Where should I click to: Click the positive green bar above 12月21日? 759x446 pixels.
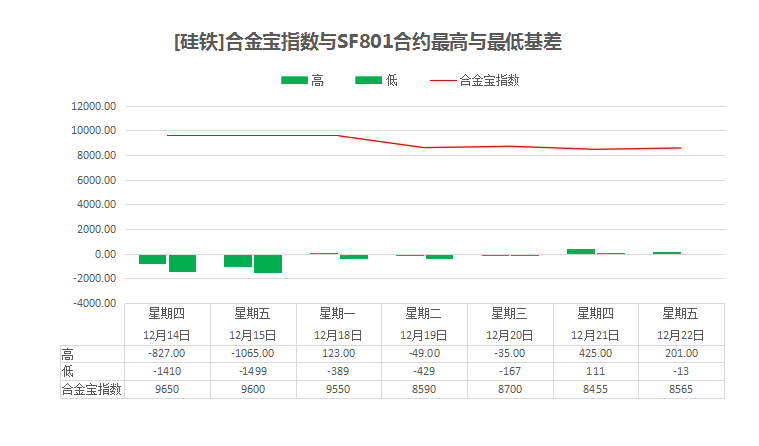[x=580, y=251]
